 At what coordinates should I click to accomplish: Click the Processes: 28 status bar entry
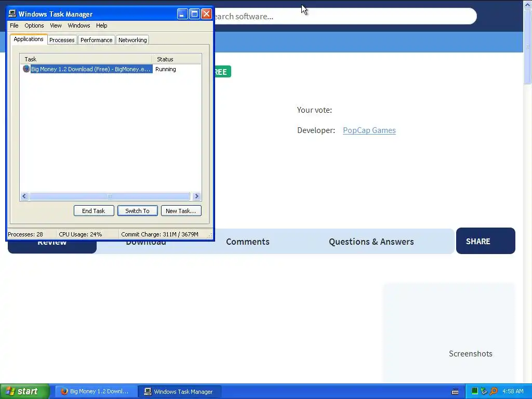click(32, 234)
